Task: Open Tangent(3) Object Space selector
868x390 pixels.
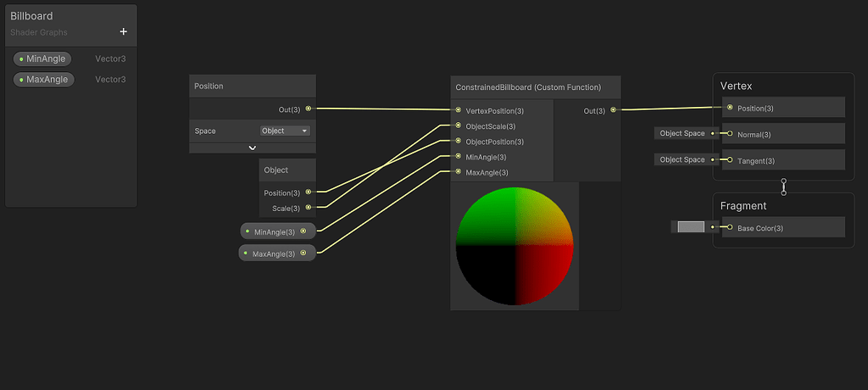Action: click(x=682, y=159)
